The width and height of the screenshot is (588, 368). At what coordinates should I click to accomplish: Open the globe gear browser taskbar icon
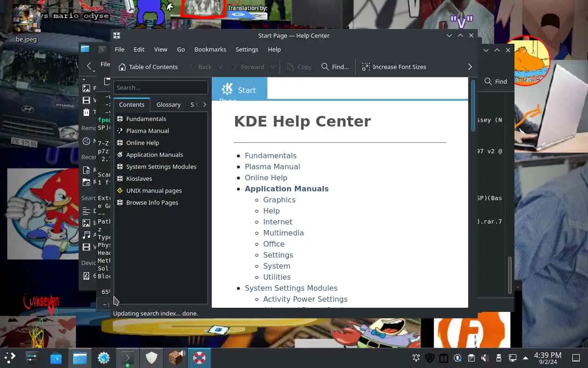(104, 357)
